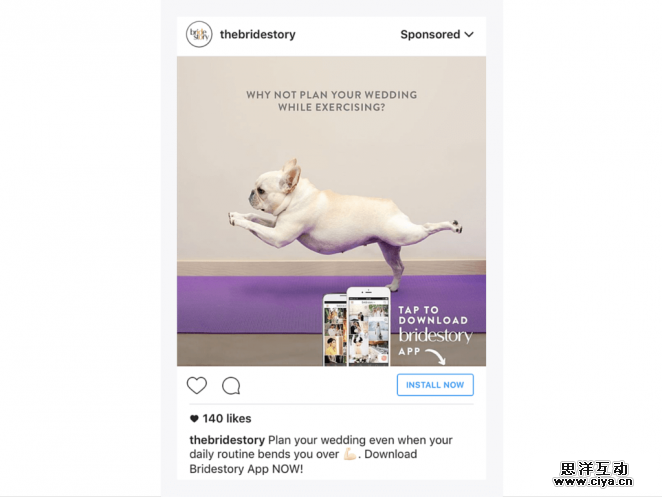Tap the bridestory script logo in the ad
The width and height of the screenshot is (662, 497).
click(435, 335)
